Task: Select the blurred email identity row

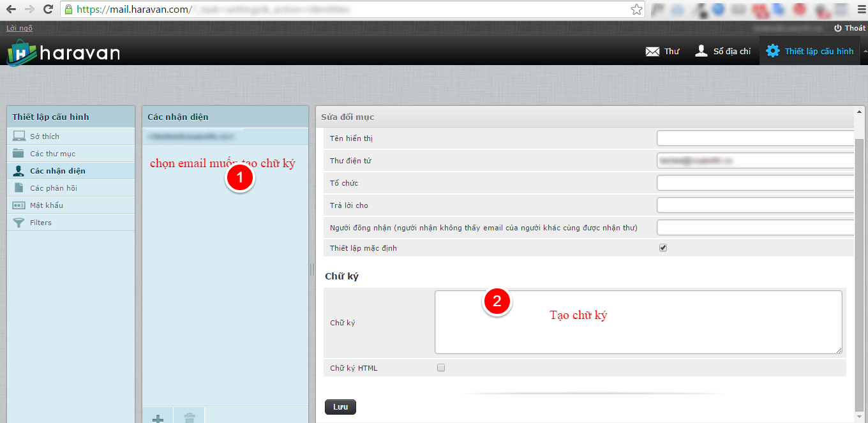Action: pos(225,136)
